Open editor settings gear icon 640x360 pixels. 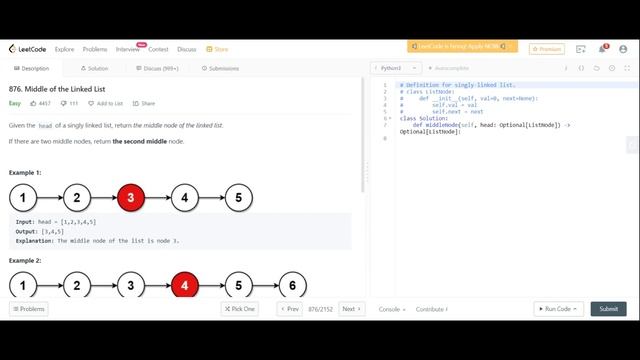612,68
